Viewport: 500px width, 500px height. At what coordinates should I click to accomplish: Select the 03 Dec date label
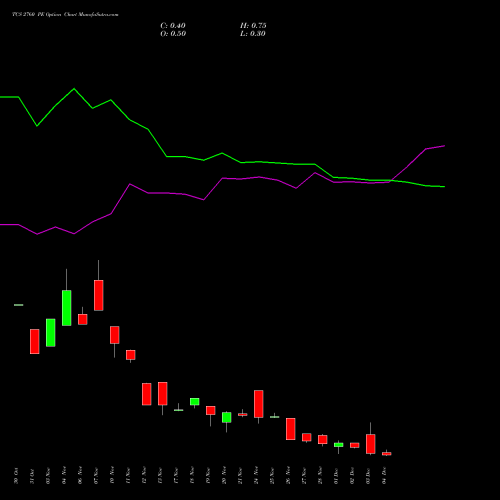368,476
